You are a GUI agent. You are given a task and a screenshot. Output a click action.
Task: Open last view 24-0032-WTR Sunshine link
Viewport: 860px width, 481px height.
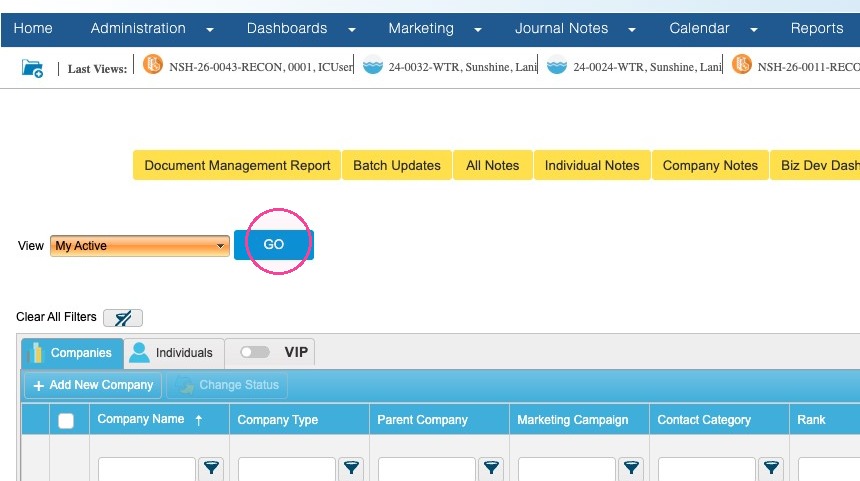[463, 67]
